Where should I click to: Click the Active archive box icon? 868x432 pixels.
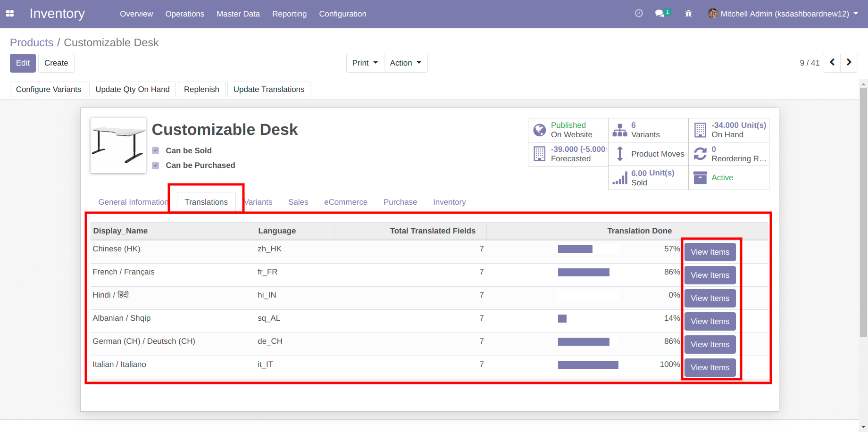pos(700,178)
